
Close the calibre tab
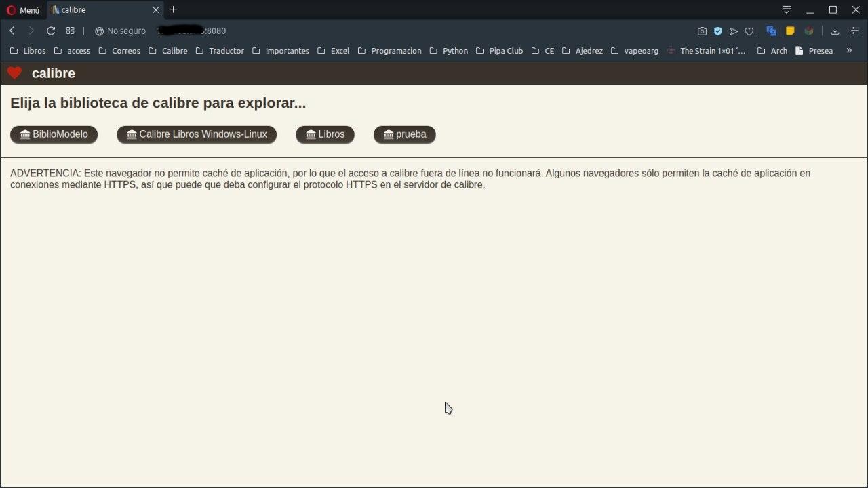click(156, 10)
